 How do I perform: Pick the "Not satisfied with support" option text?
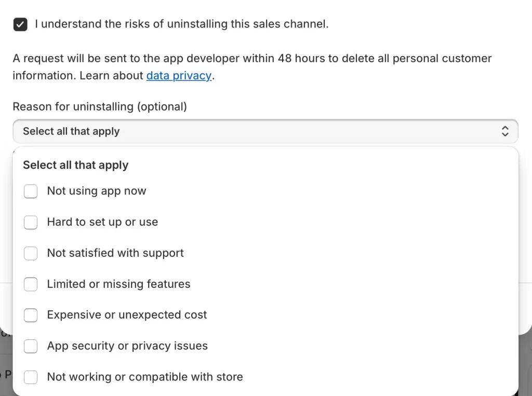coord(115,253)
